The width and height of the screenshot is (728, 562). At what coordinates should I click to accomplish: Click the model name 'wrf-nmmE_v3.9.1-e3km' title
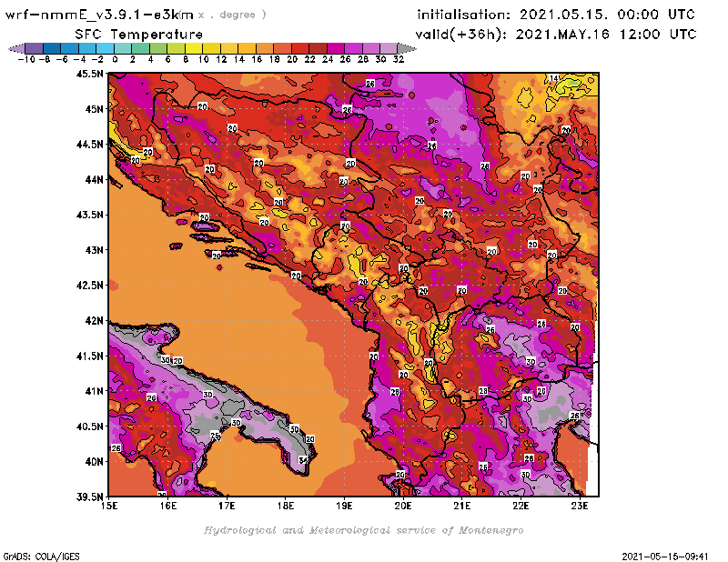coord(99,15)
